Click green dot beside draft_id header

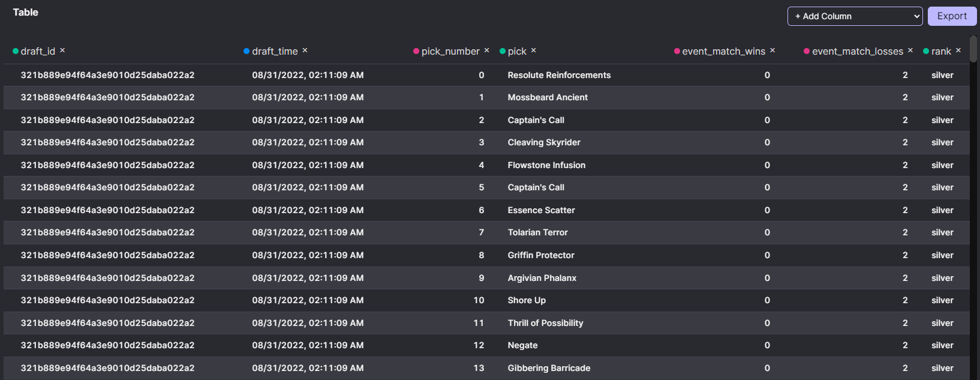tap(16, 51)
